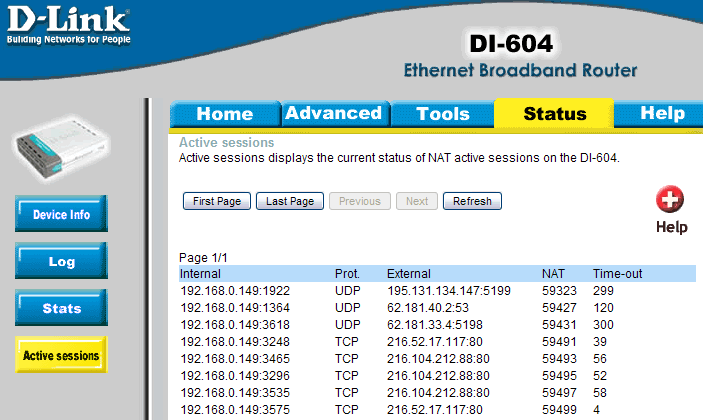703x420 pixels.
Task: Jump to Last Page of sessions
Action: 290,201
